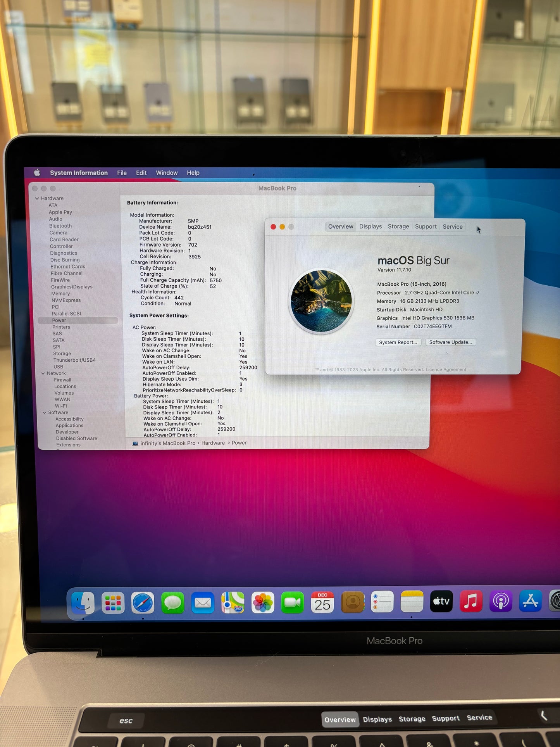Select Camera in the sidebar
The height and width of the screenshot is (747, 560).
pos(59,233)
